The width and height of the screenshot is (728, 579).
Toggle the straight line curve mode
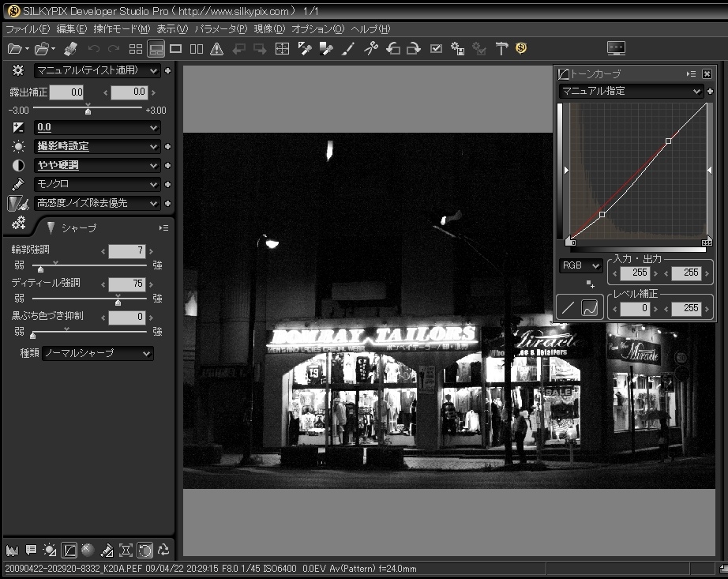click(x=568, y=308)
